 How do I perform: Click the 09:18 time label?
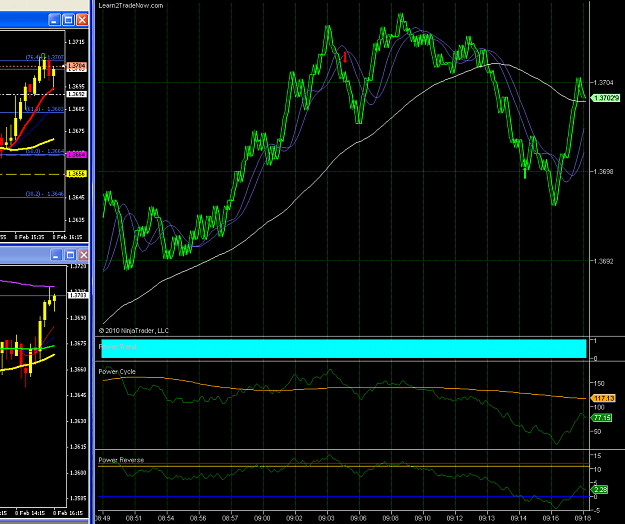coord(583,518)
